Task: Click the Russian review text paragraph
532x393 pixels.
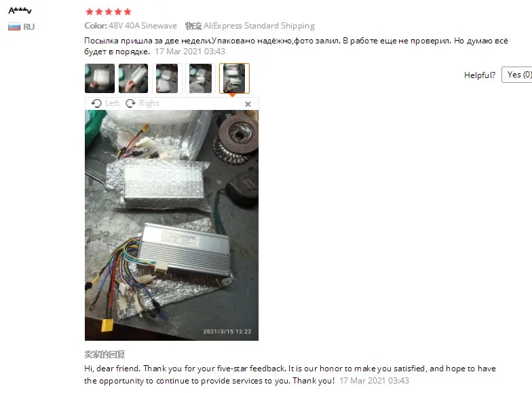Action: (296, 46)
